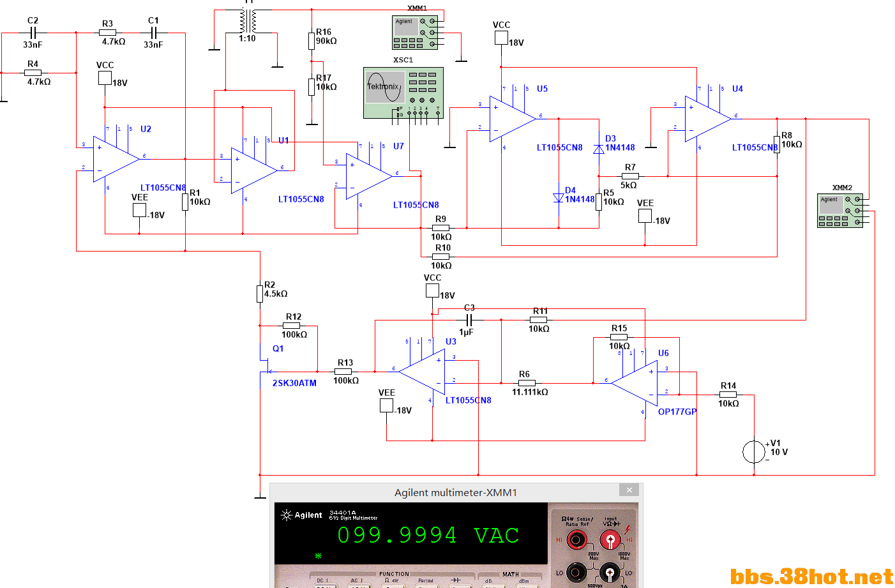895x588 pixels.
Task: Select capacitor C1 symbol
Action: point(154,33)
